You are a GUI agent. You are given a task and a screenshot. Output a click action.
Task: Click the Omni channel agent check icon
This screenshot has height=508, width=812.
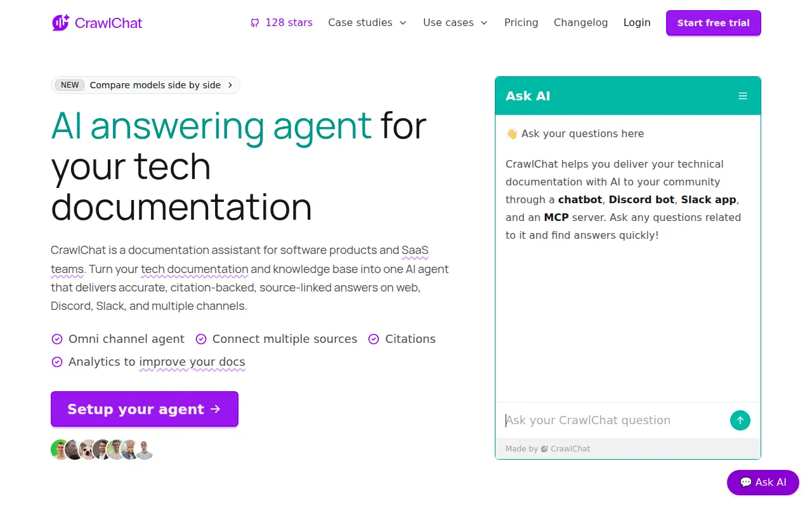coord(57,339)
